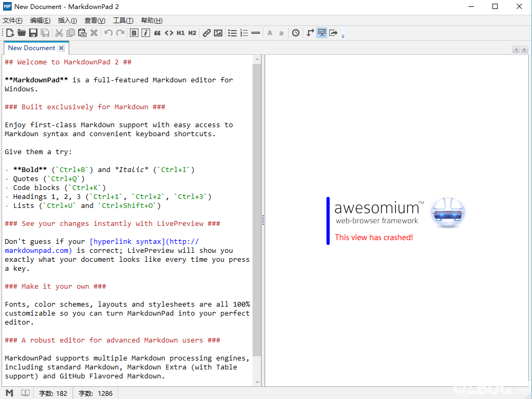Maximize the MarkdownPad window
Viewport: 532px width, 399px height.
click(x=495, y=6)
